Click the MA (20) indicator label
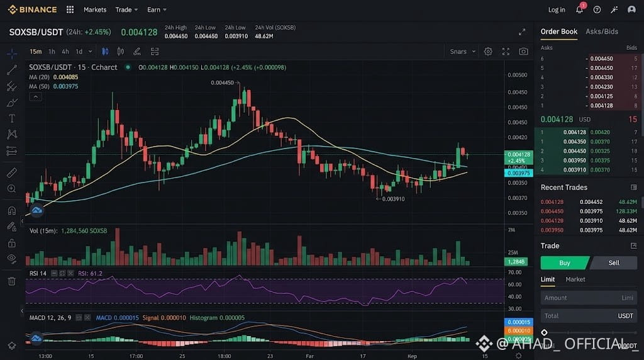 (39, 77)
